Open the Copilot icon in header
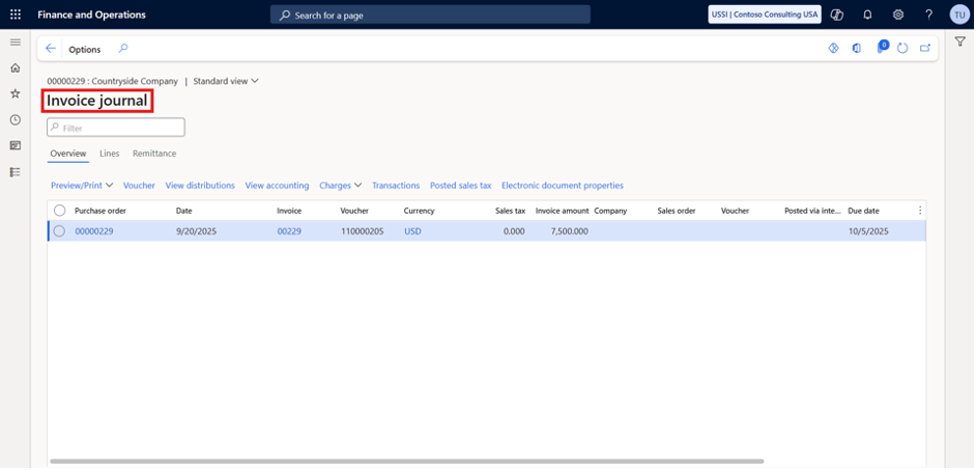Screen dimensions: 977x470 click(837, 14)
